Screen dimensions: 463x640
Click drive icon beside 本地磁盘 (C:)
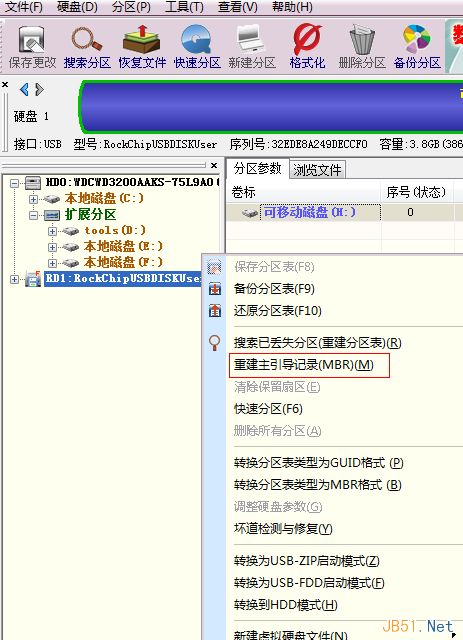click(52, 199)
